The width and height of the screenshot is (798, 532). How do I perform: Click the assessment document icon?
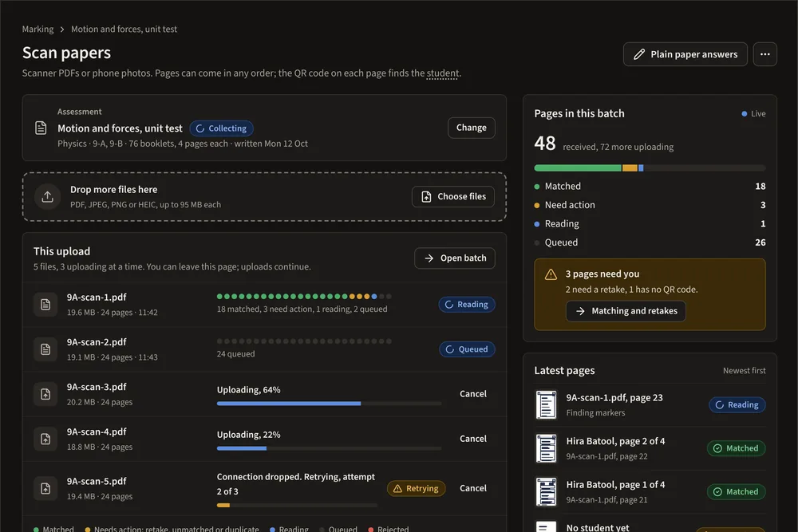[x=41, y=128]
